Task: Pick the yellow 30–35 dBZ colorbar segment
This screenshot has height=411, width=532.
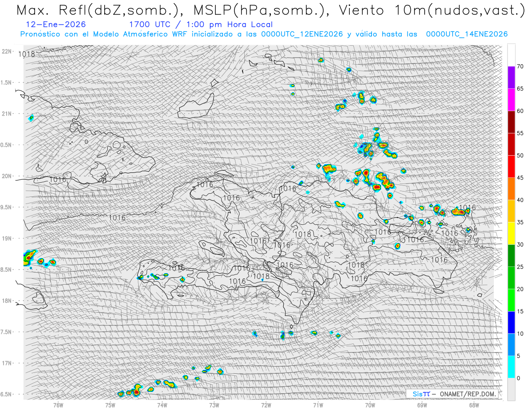Action: pyautogui.click(x=511, y=233)
